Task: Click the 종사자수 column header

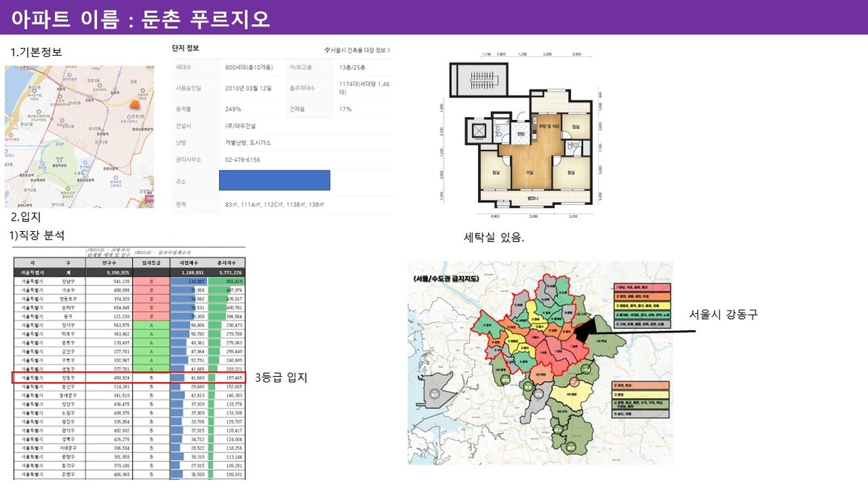Action: (x=227, y=263)
